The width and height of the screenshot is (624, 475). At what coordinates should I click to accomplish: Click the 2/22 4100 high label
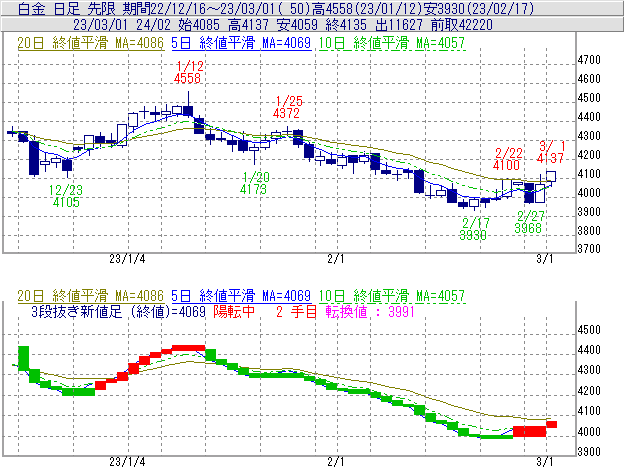(507, 159)
